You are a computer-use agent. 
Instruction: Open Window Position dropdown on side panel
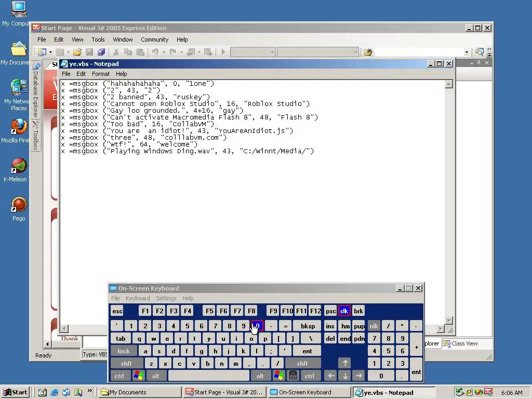(x=472, y=63)
